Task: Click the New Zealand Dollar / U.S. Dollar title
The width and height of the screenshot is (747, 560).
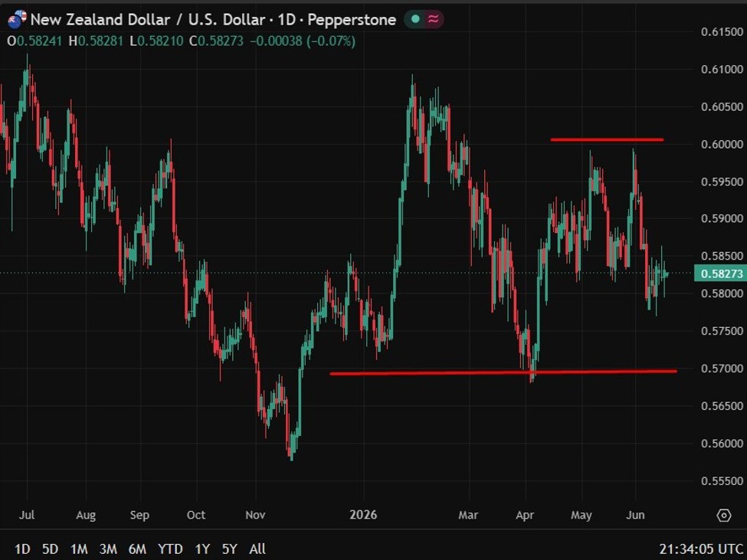Action: 148,19
